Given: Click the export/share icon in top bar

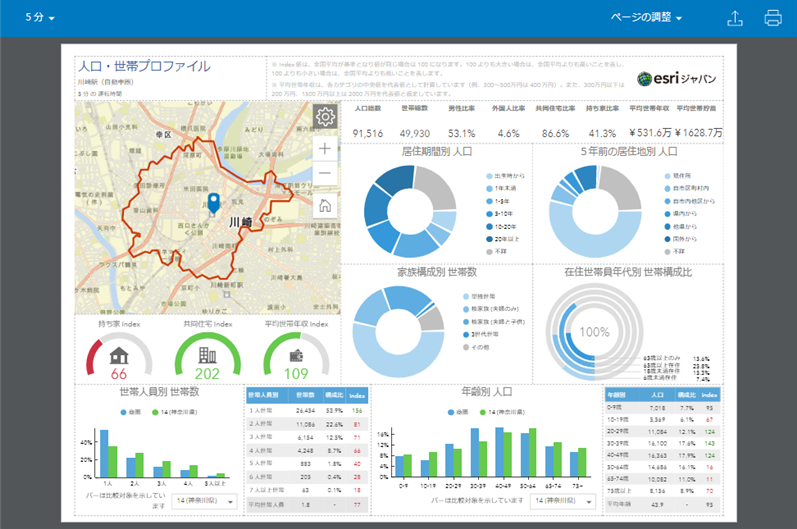Looking at the screenshot, I should click(x=735, y=18).
